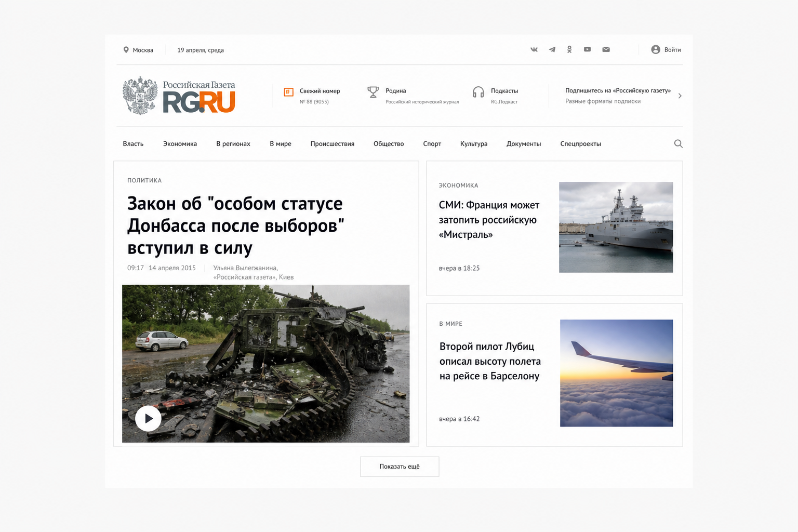Click the orange newspaper icon for Свежий номер
The width and height of the screenshot is (798, 532).
click(x=288, y=92)
